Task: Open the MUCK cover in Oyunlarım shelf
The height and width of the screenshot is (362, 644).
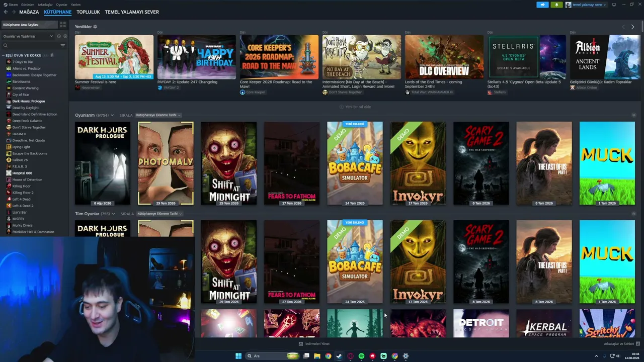Action: 607,163
